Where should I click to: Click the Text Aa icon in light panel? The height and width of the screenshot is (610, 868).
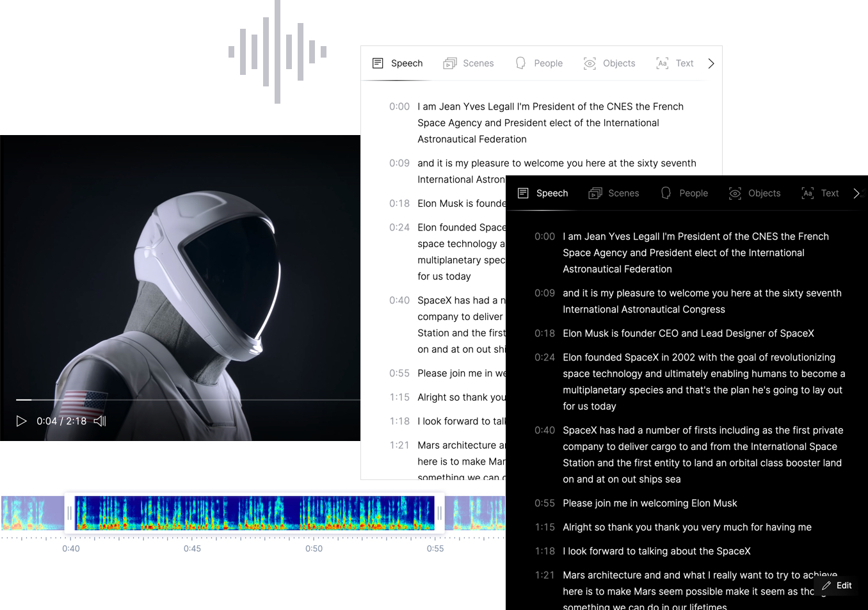pyautogui.click(x=663, y=63)
